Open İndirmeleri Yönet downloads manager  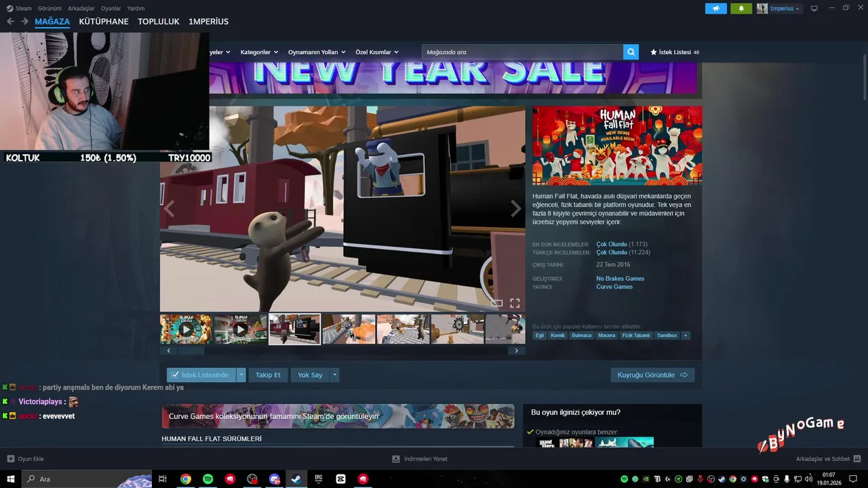(420, 459)
